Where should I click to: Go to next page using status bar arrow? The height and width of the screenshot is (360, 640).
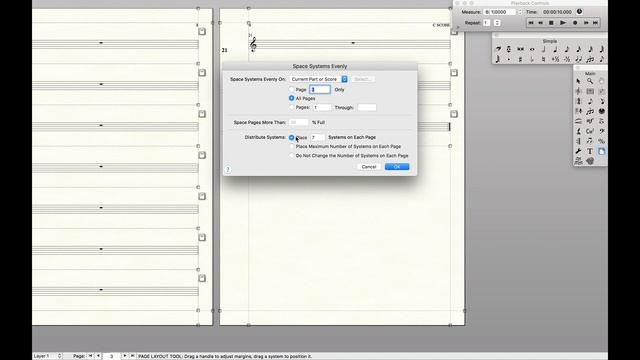point(124,356)
